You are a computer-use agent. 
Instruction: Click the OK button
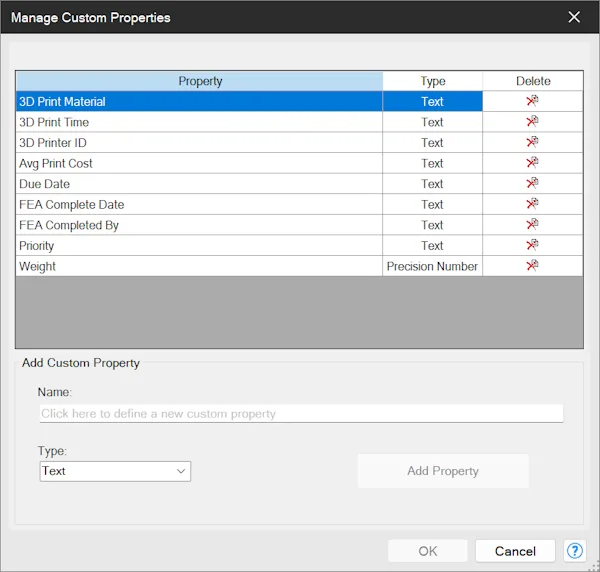(427, 551)
